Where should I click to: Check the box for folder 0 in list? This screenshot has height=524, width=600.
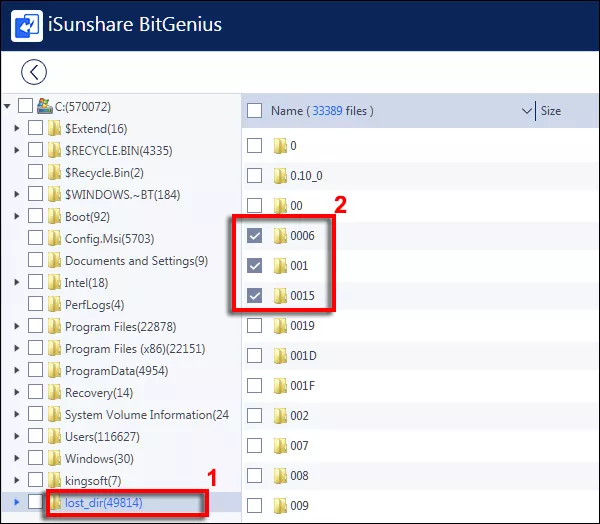pos(254,145)
